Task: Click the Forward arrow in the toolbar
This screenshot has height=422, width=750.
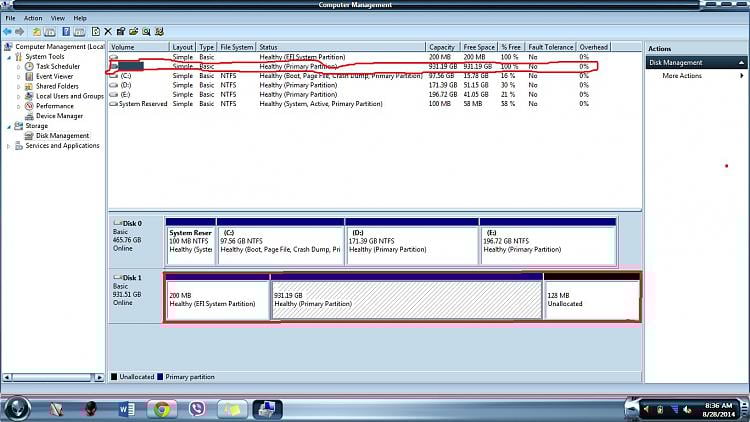Action: (20, 32)
